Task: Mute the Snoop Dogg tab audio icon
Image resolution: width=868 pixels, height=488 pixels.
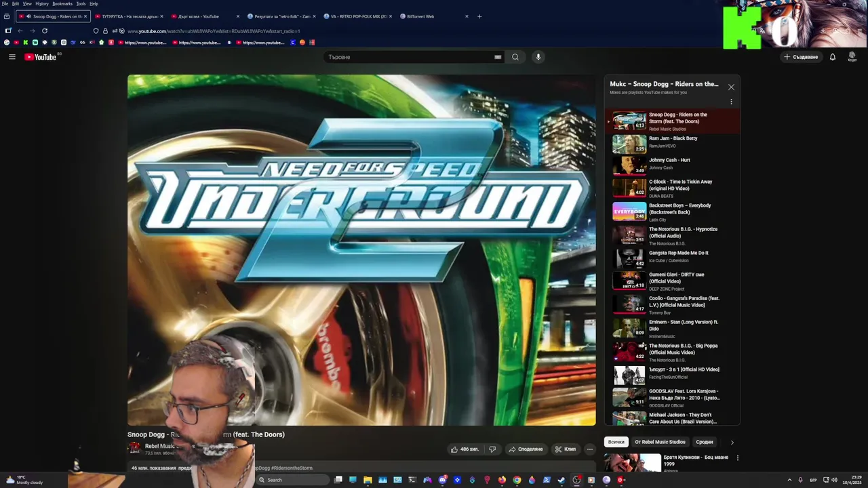Action: [x=28, y=16]
